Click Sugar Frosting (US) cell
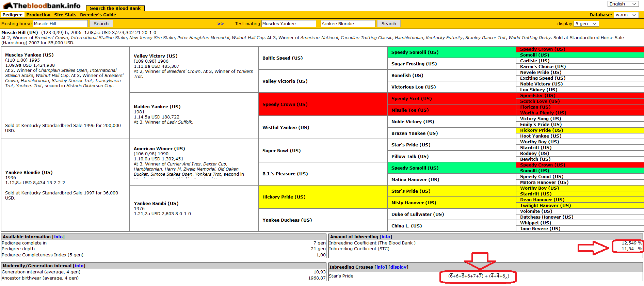Screen dimensions: 644x286 click(452, 64)
